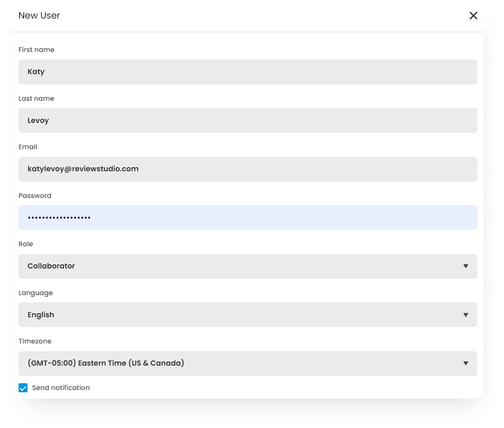Click the arrow icon in Role selector
Image resolution: width=504 pixels, height=428 pixels.
(x=466, y=266)
